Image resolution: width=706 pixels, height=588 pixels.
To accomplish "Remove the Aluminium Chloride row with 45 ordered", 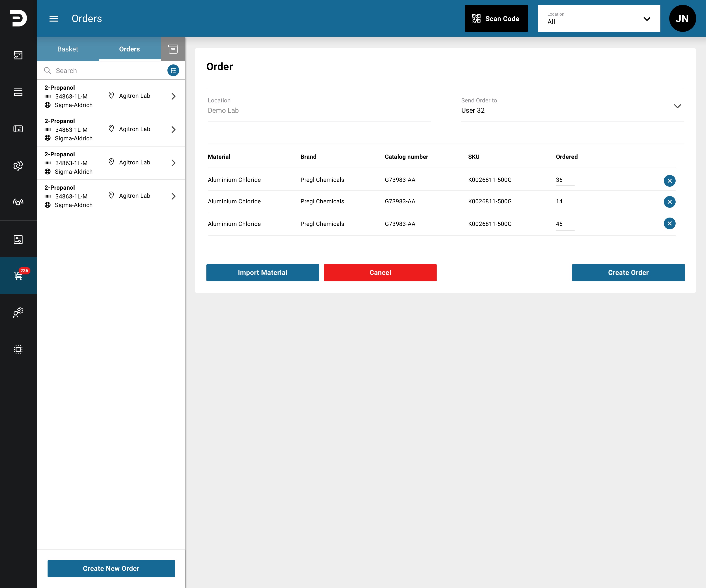I will pyautogui.click(x=669, y=223).
